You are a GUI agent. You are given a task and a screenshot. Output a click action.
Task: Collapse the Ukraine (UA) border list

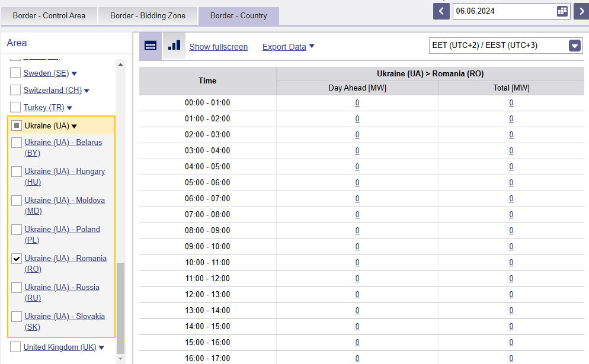[74, 126]
